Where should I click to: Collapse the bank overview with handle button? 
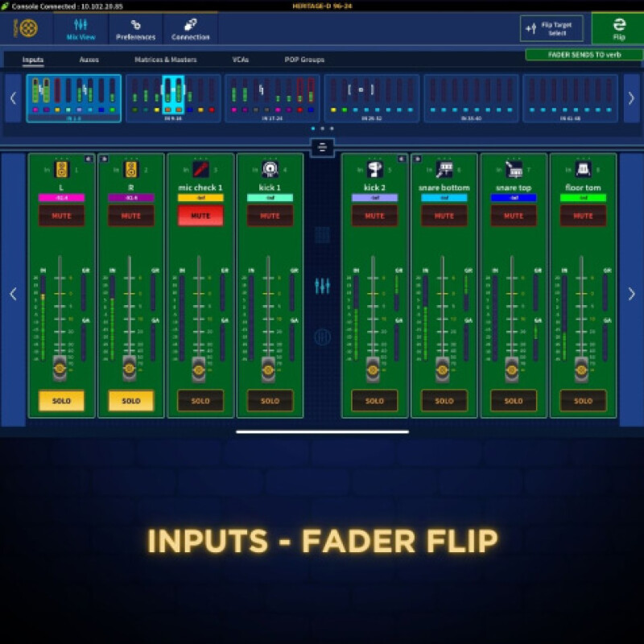(322, 147)
